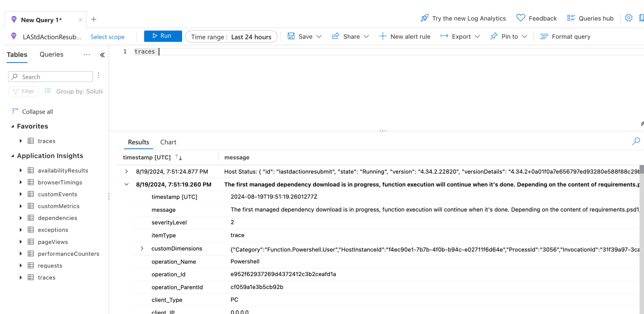Expand the customDimensions field

point(142,248)
